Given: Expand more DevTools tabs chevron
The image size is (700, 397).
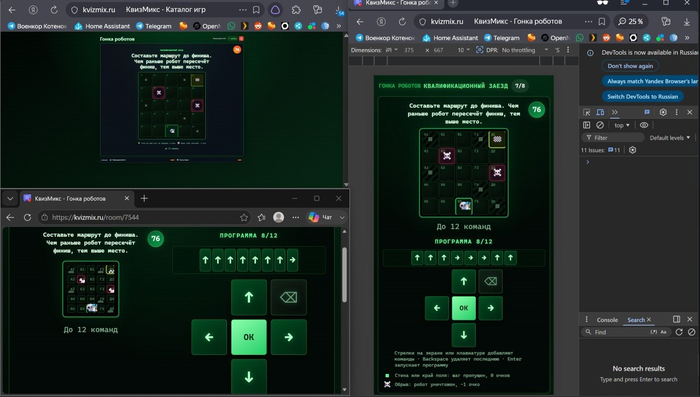Looking at the screenshot, I should click(x=615, y=112).
